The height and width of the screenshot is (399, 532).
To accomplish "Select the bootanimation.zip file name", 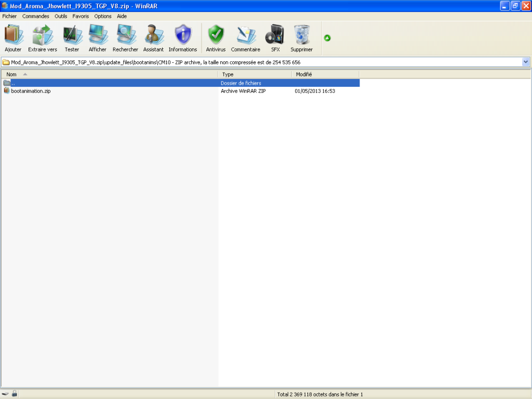I will tap(31, 91).
